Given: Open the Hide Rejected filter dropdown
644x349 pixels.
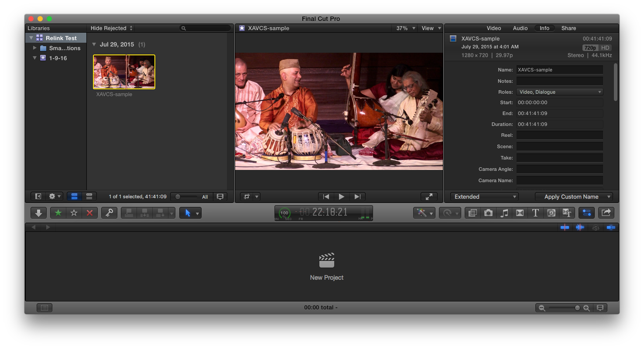Looking at the screenshot, I should point(112,28).
